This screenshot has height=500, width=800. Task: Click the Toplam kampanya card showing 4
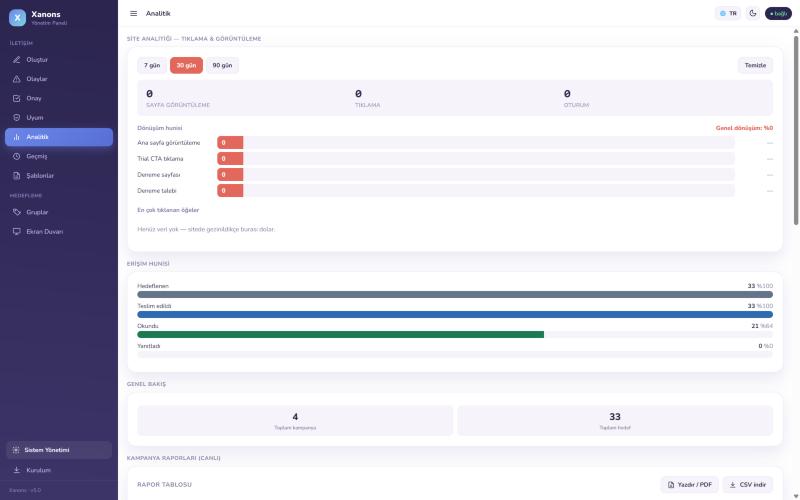click(x=295, y=420)
